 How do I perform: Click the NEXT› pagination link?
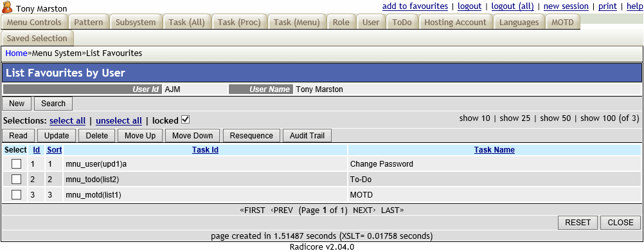coord(364,210)
